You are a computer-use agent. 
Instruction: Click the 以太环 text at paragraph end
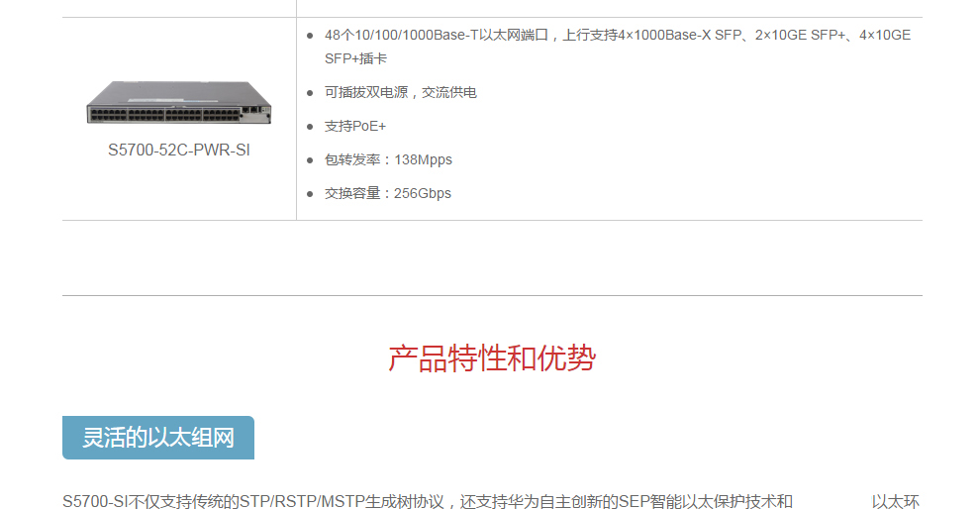coord(896,501)
